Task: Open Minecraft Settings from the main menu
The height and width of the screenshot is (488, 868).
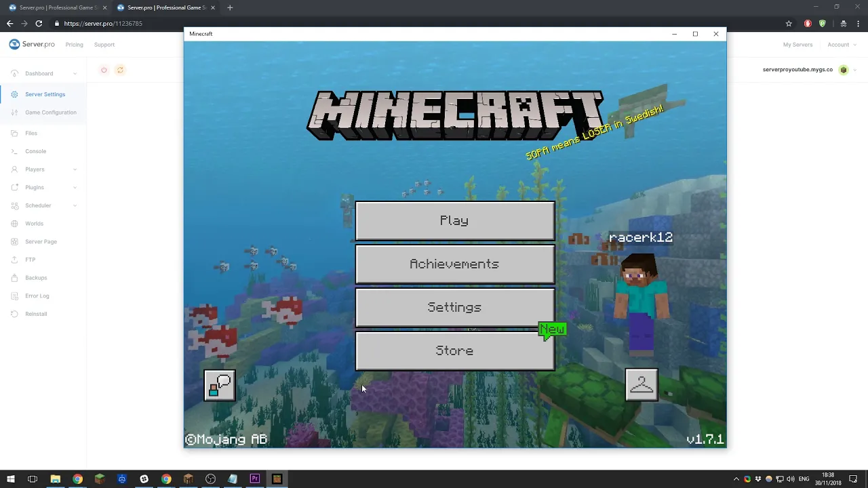Action: 454,307
